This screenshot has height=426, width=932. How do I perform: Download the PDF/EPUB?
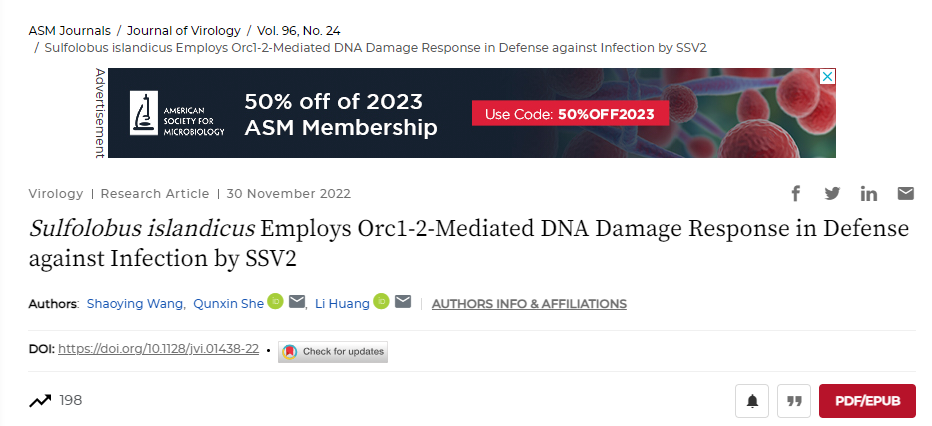point(867,401)
